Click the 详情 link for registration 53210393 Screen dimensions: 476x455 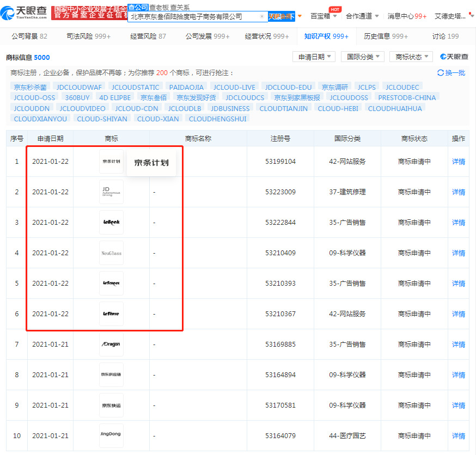(459, 284)
